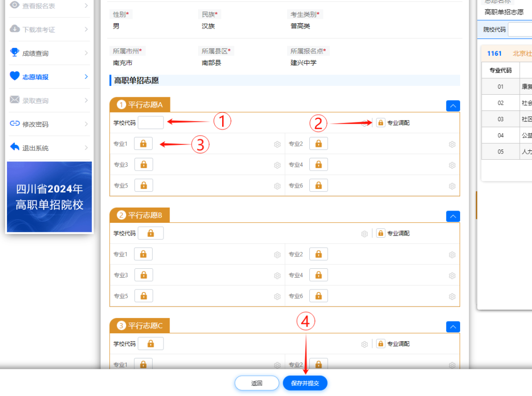Collapse the 平行志愿C section
Screen dimensions: 532x396
tap(453, 327)
